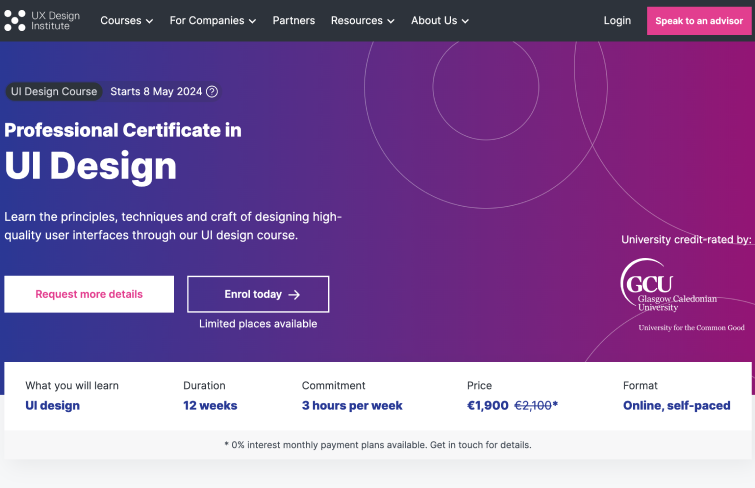Screen dimensions: 755x488
Task: Open the For Companies dropdown
Action: 212,21
